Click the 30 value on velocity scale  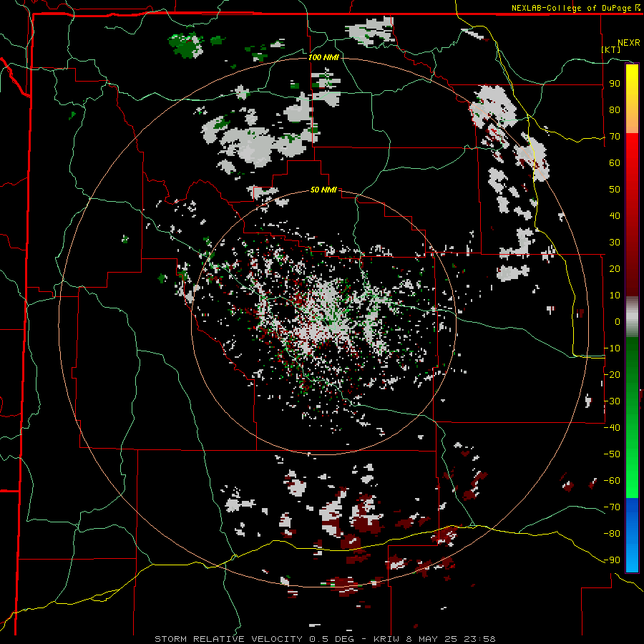pos(615,243)
